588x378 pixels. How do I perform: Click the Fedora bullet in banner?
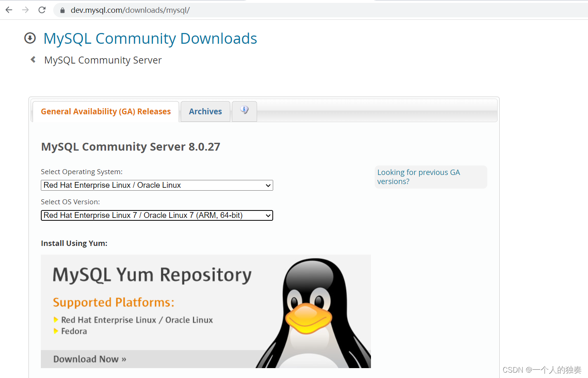coord(74,331)
